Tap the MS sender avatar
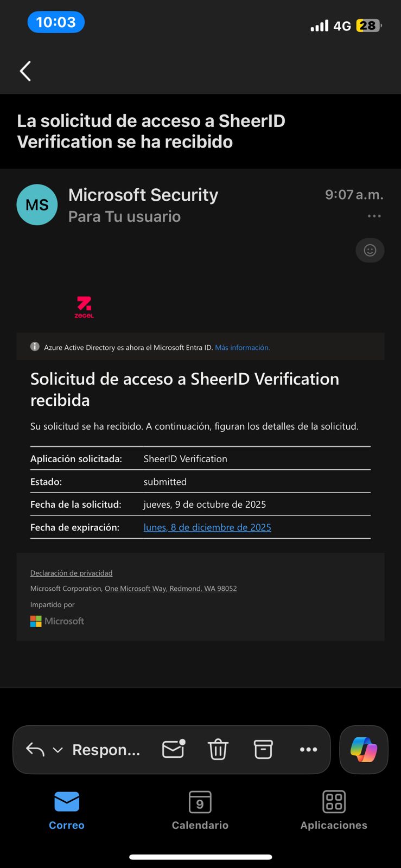Image resolution: width=401 pixels, height=868 pixels. coord(37,205)
